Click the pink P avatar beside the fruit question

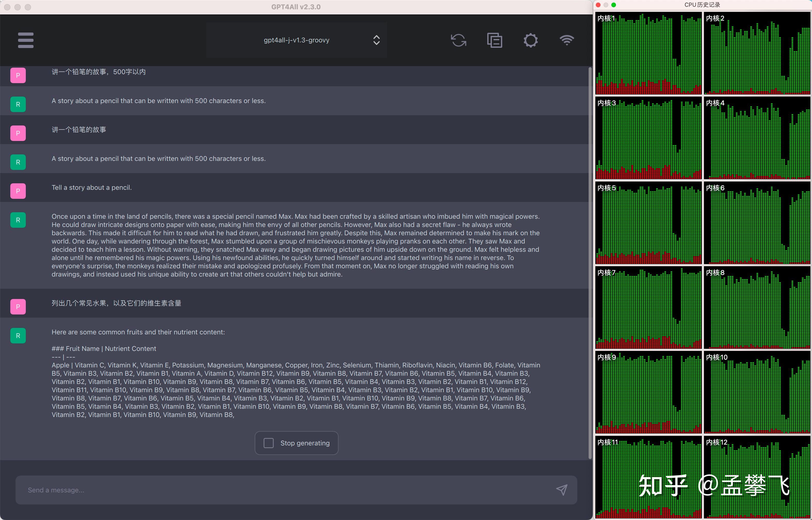(18, 306)
